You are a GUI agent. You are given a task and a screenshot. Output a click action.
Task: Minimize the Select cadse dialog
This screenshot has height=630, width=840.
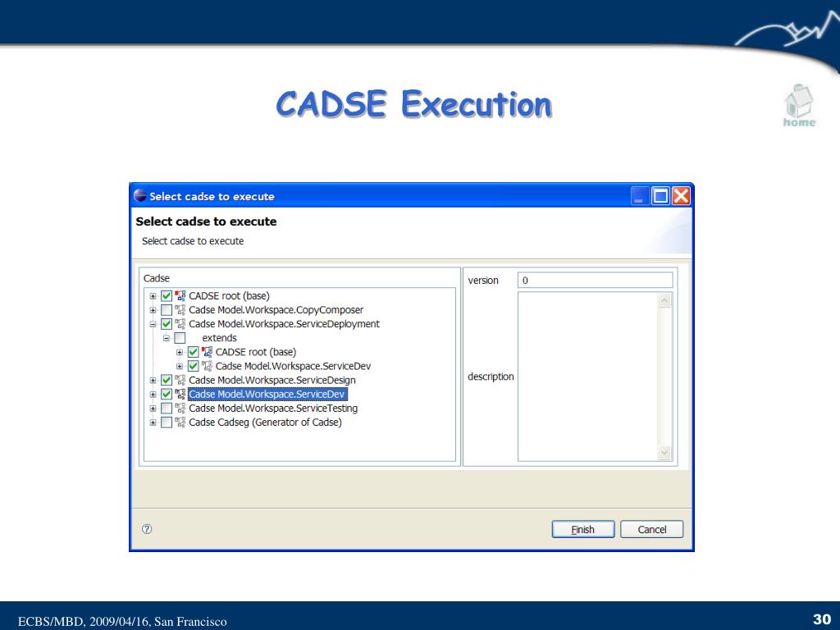640,195
